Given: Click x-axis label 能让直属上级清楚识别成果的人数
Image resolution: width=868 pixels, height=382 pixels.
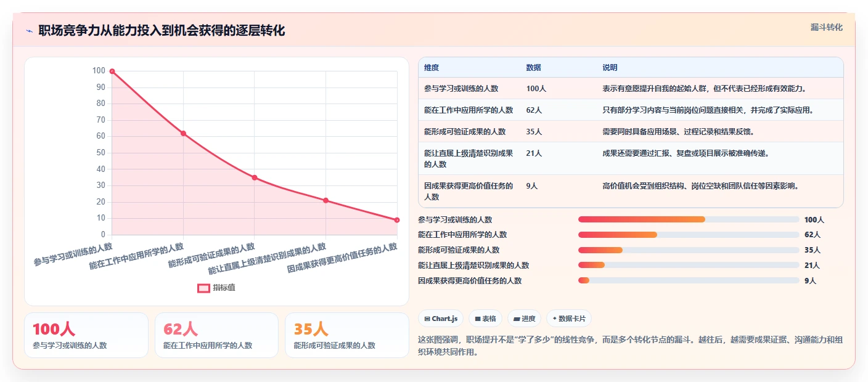Looking at the screenshot, I should (x=267, y=259).
